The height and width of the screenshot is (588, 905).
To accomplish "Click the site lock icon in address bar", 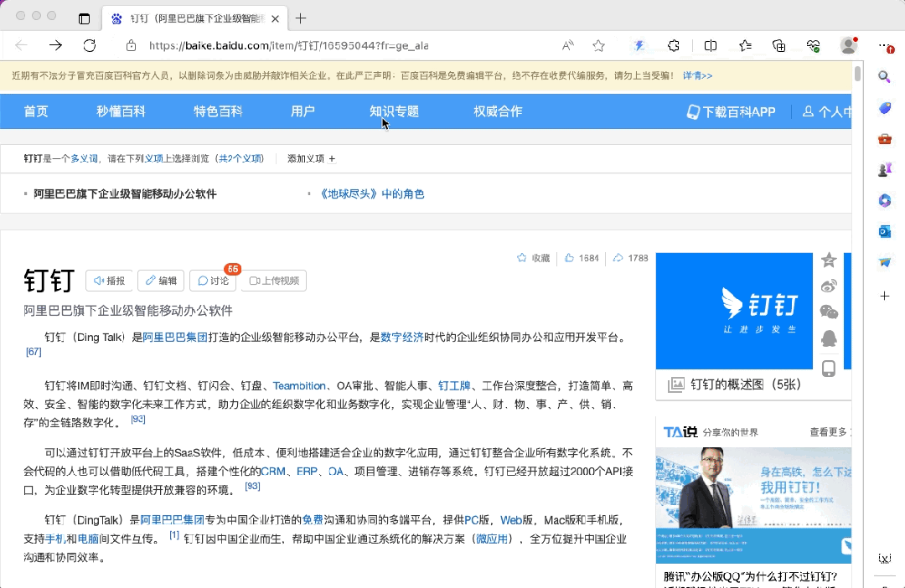I will [x=131, y=45].
